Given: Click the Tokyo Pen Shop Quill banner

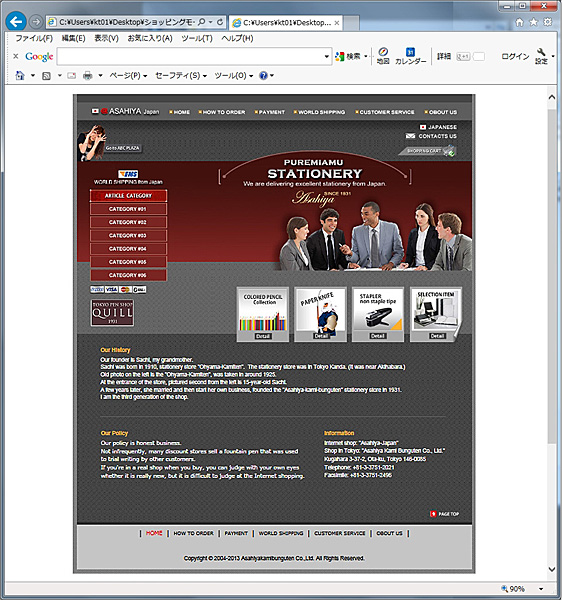Looking at the screenshot, I should click(112, 313).
